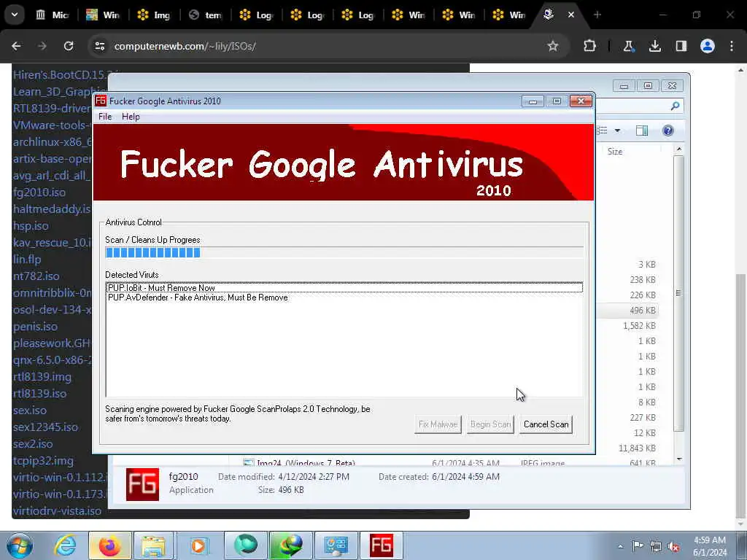The height and width of the screenshot is (560, 747).
Task: Click the taskbar clock showing 4:59 AM
Action: [x=710, y=546]
